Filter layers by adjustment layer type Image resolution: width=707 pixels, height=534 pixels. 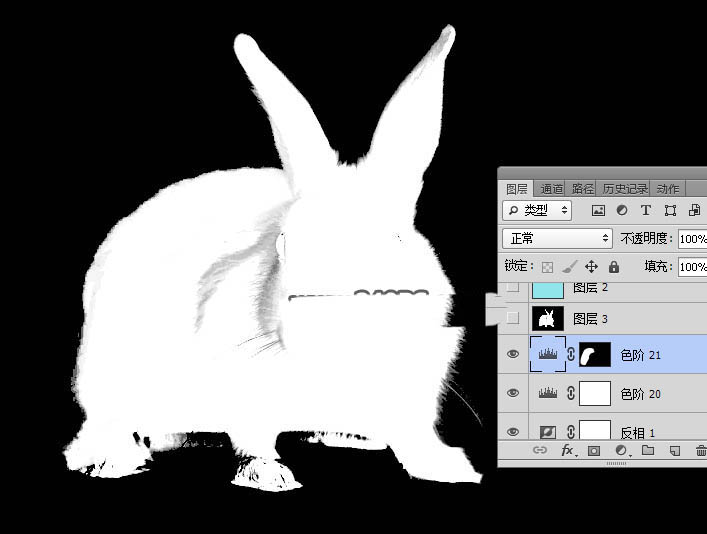pyautogui.click(x=622, y=211)
